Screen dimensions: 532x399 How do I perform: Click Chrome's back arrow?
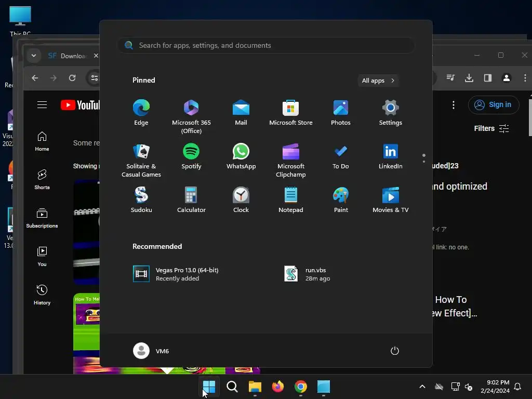[x=35, y=78]
